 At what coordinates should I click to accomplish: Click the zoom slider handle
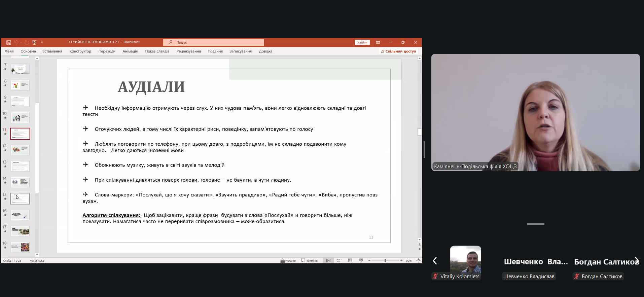[x=385, y=261]
